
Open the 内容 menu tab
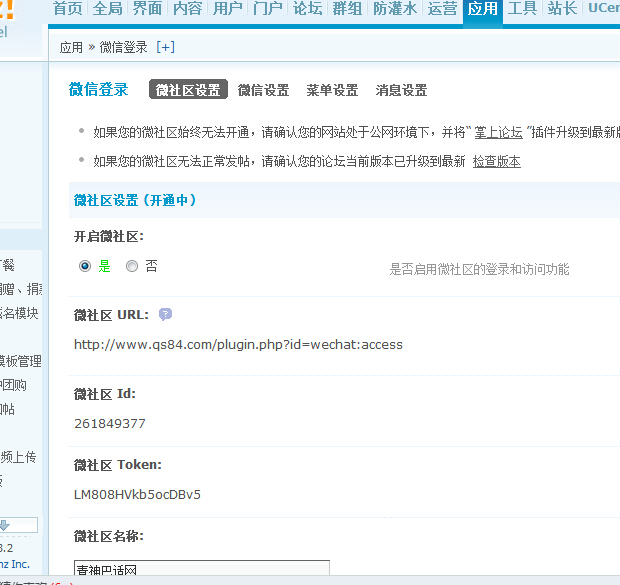point(187,8)
